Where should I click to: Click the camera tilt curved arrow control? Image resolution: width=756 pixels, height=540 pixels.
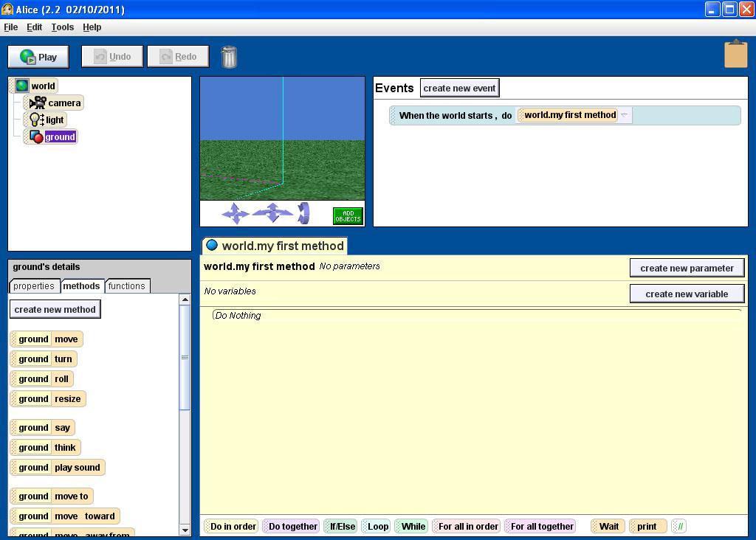[x=303, y=213]
